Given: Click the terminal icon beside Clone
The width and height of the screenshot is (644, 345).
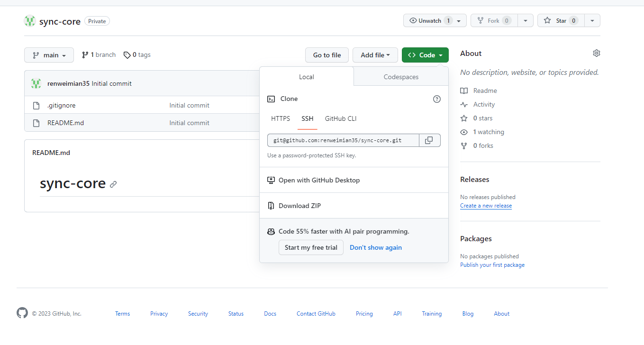Looking at the screenshot, I should [271, 99].
